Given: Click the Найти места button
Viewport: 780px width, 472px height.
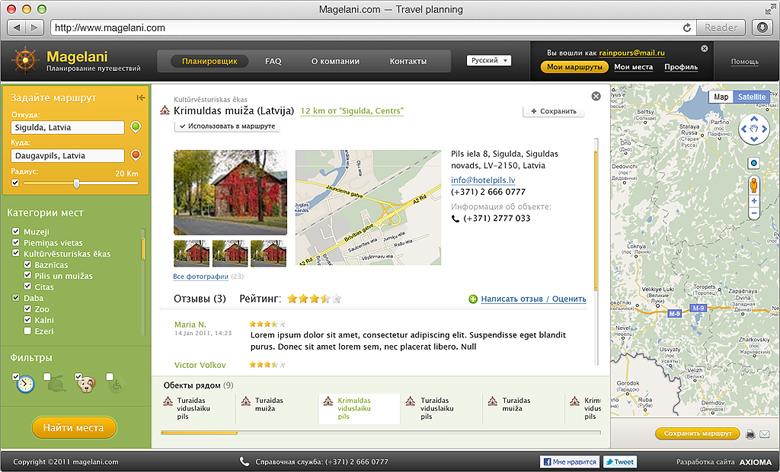Looking at the screenshot, I should point(74,428).
